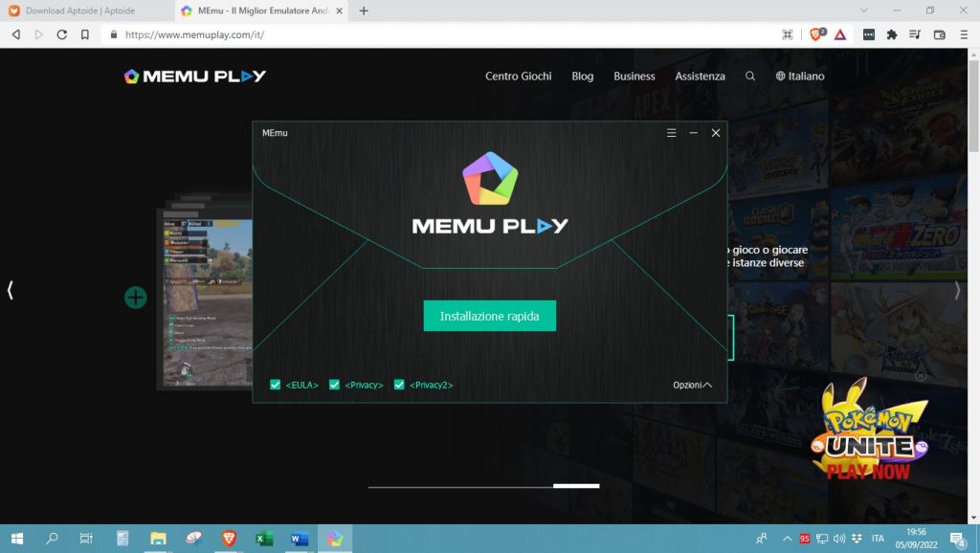Uncheck the EULA checkbox
This screenshot has width=980, height=553.
276,385
